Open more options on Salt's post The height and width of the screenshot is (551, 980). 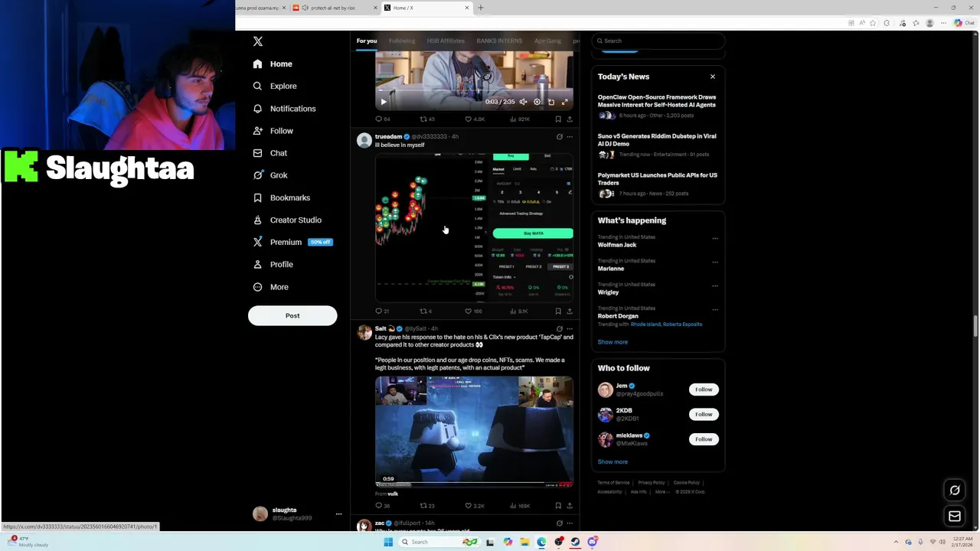tap(569, 329)
